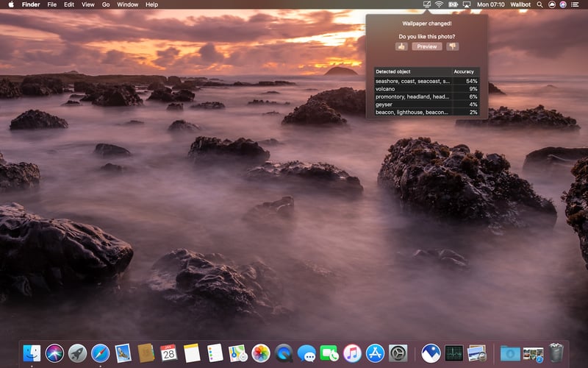Open the Apple menu

(11, 4)
